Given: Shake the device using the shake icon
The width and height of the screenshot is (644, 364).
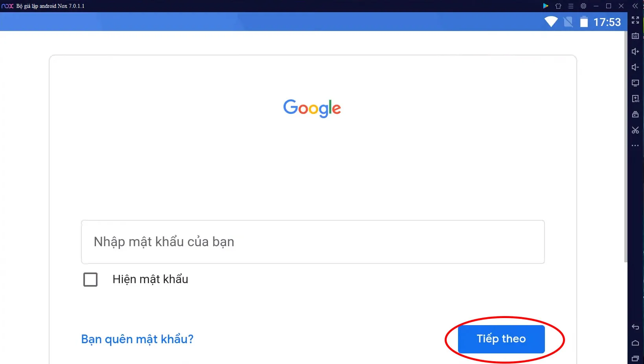Looking at the screenshot, I should tap(635, 114).
